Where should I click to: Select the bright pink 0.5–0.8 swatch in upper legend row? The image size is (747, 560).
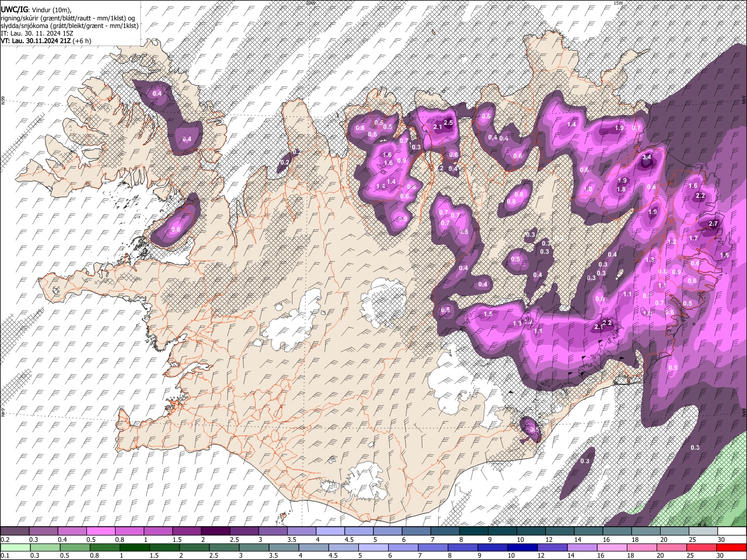100,531
